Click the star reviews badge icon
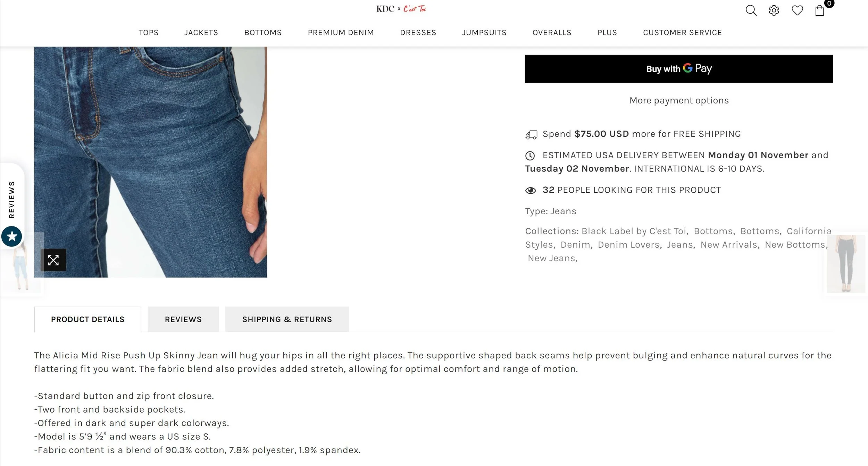Image resolution: width=868 pixels, height=466 pixels. click(12, 236)
